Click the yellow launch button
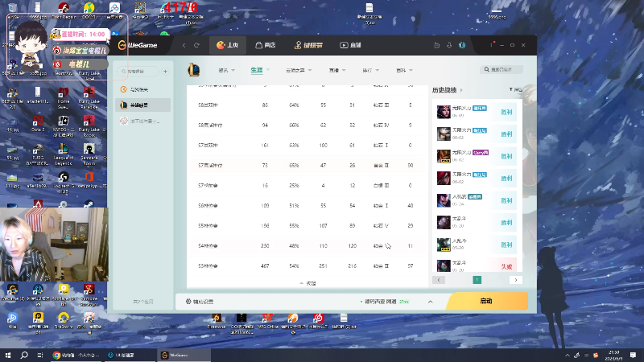This screenshot has width=644, height=362. click(487, 301)
